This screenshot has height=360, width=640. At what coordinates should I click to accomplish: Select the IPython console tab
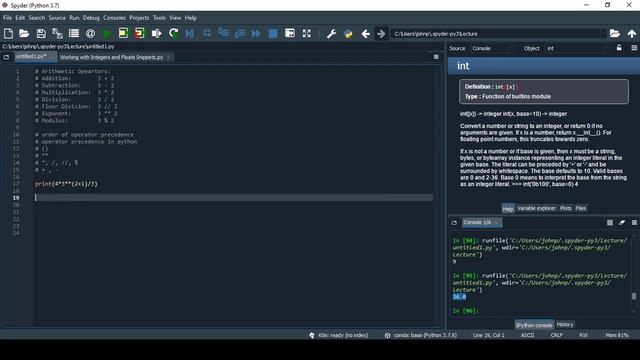pos(534,325)
